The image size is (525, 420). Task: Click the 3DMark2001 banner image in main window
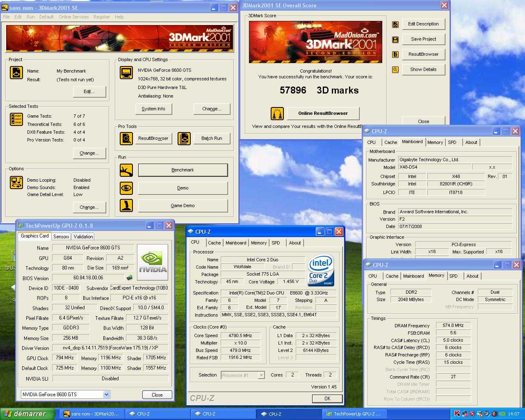tap(119, 38)
